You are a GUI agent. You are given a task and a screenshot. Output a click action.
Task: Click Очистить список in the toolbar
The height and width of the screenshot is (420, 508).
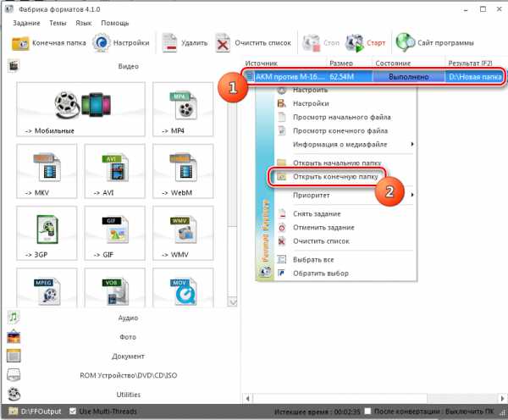point(254,43)
